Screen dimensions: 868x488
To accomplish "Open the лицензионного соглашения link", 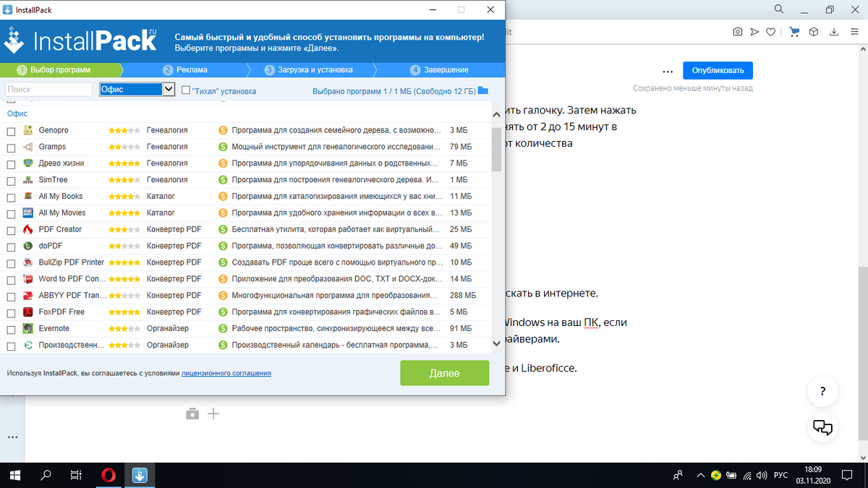I will 226,374.
